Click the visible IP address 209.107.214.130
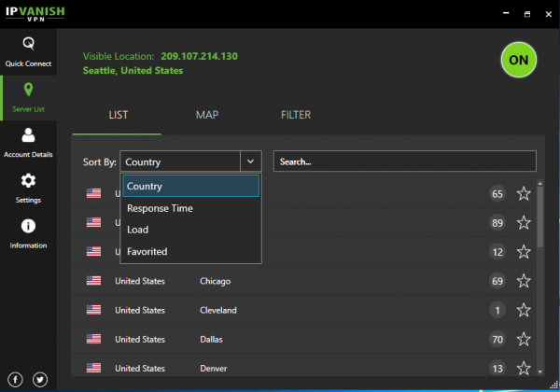This screenshot has width=560, height=392. pos(199,56)
